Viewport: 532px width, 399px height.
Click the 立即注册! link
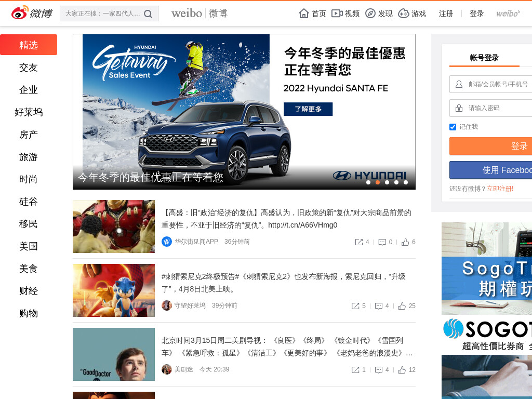(500, 189)
